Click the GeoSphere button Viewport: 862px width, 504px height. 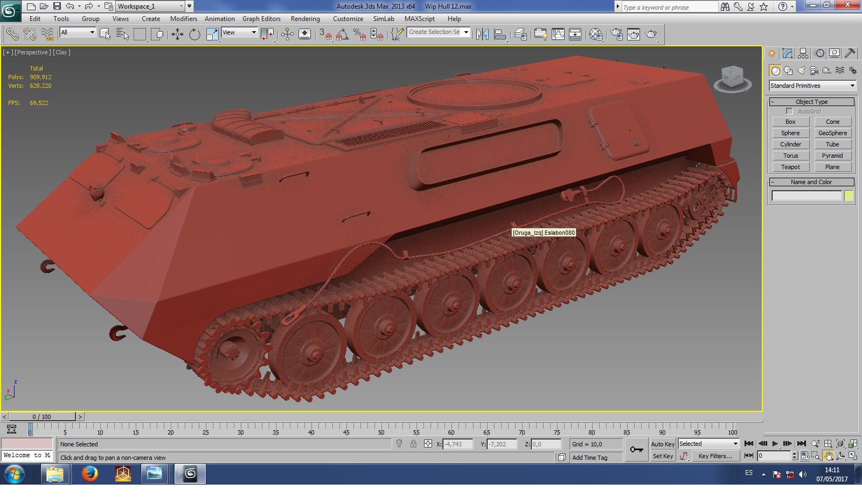click(832, 133)
